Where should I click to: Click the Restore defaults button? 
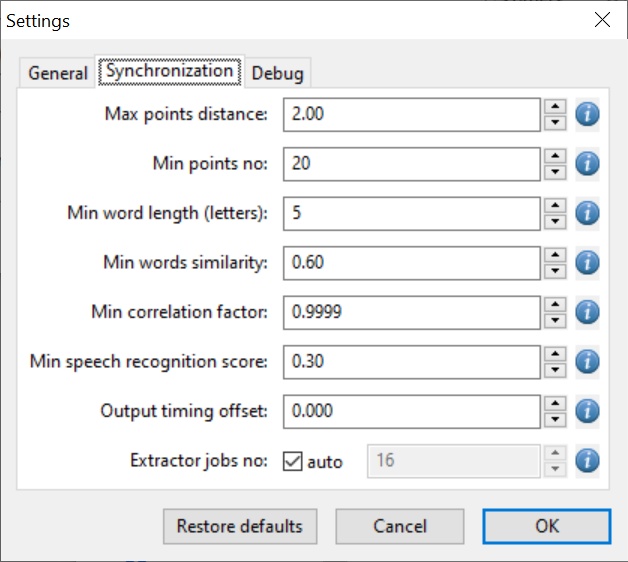click(x=240, y=526)
